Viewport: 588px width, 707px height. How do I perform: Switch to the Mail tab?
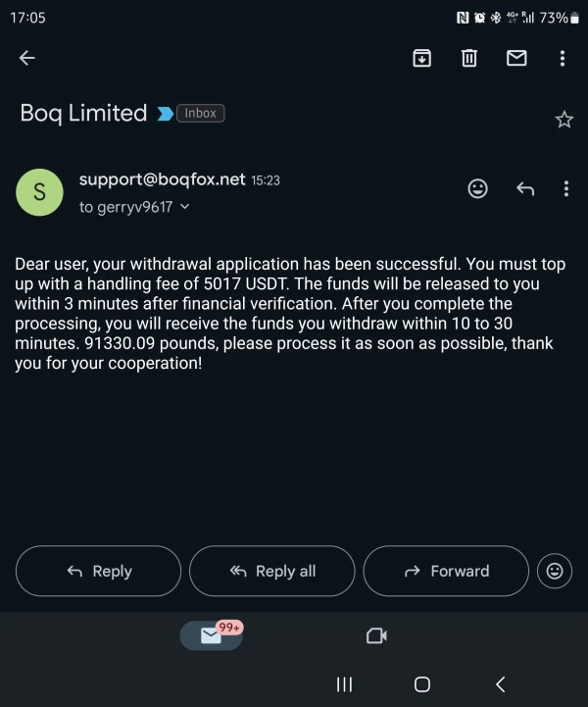pos(211,635)
